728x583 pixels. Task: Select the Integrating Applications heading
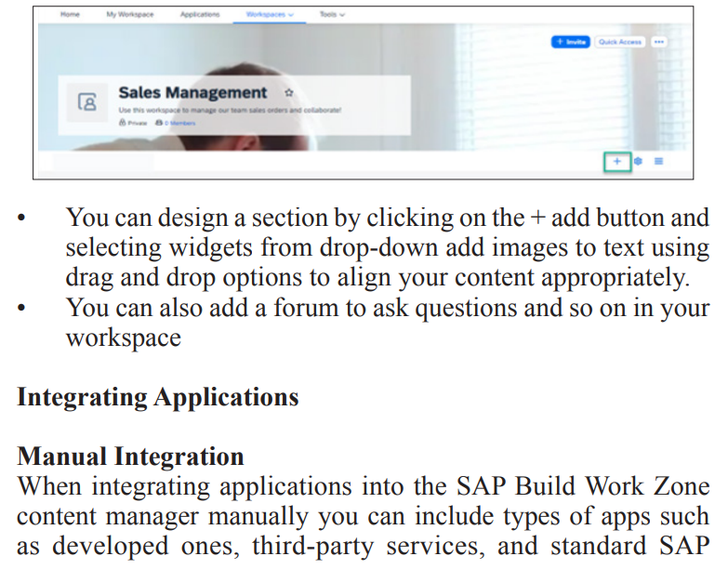click(x=158, y=397)
